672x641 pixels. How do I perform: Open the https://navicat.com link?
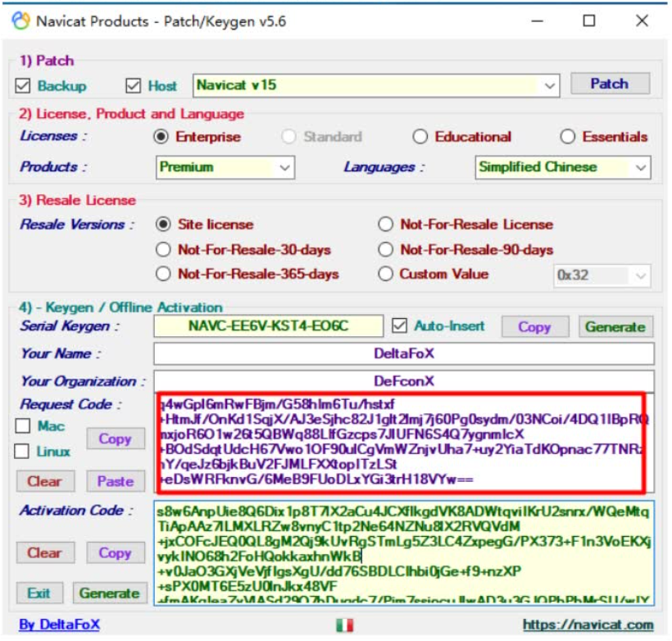tap(588, 625)
